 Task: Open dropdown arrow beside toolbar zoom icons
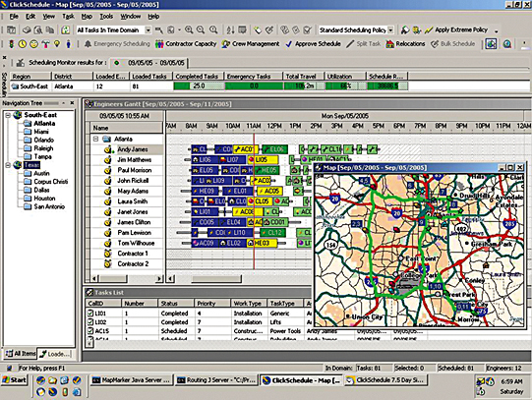click(180, 30)
